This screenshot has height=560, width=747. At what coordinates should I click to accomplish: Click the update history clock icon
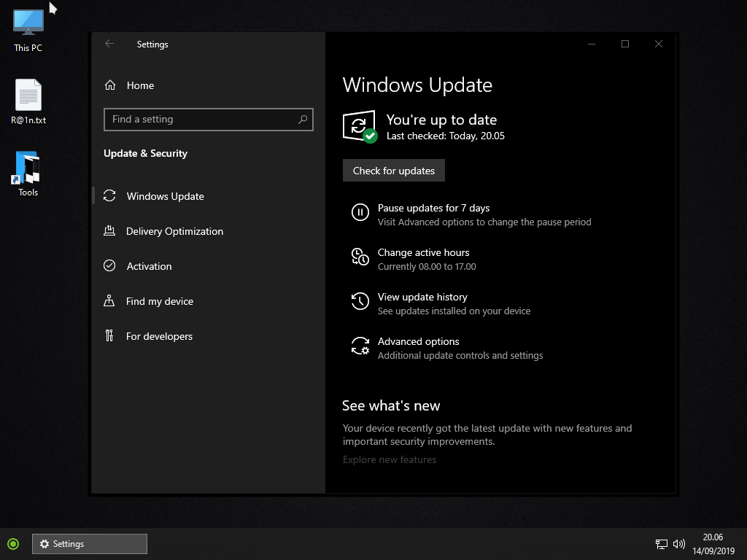click(360, 301)
